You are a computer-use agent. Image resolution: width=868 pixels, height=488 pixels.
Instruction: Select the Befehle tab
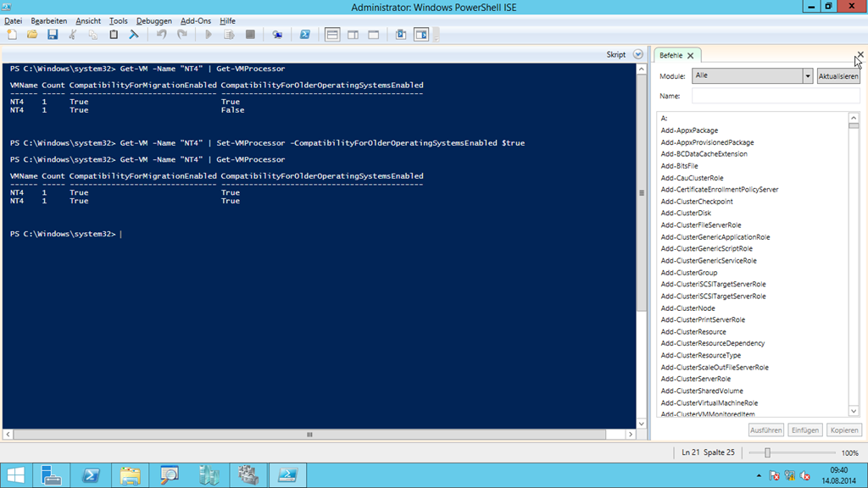[x=671, y=55]
